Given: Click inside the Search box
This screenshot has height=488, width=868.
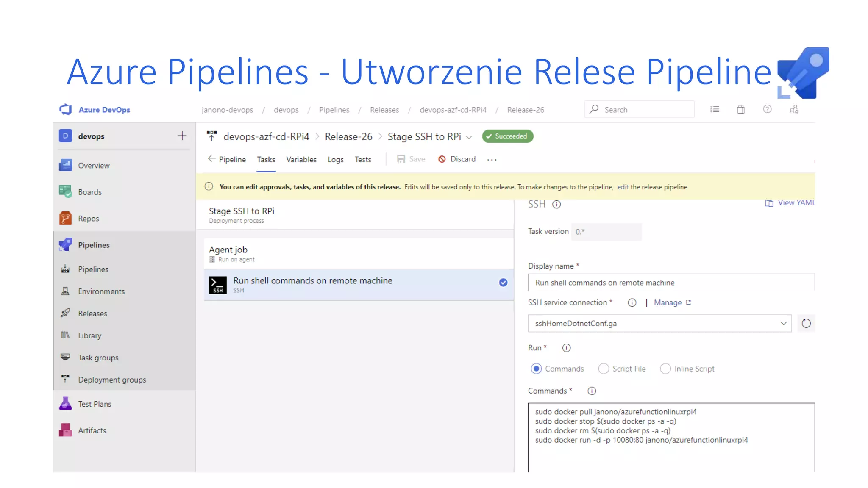Looking at the screenshot, I should coord(639,109).
